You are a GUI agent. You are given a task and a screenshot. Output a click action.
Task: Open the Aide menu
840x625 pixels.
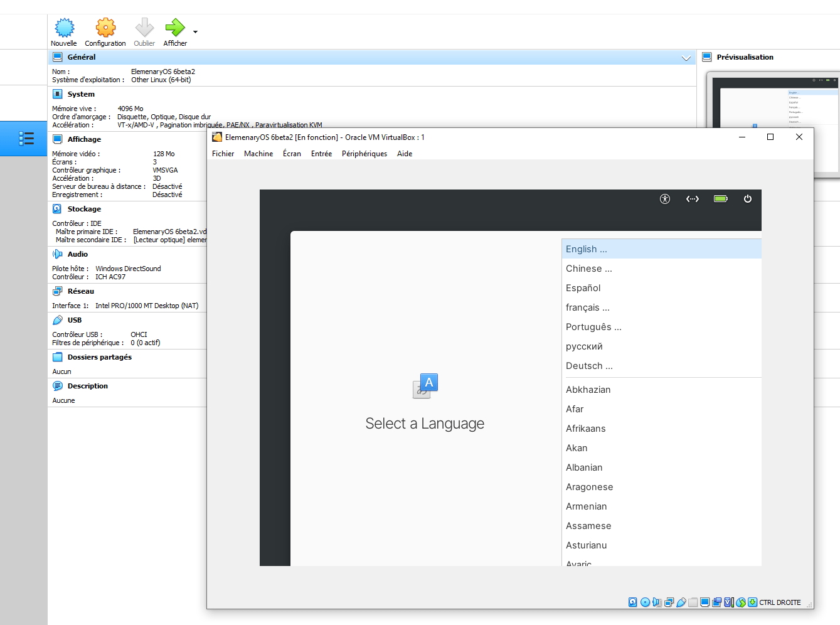[x=405, y=154]
